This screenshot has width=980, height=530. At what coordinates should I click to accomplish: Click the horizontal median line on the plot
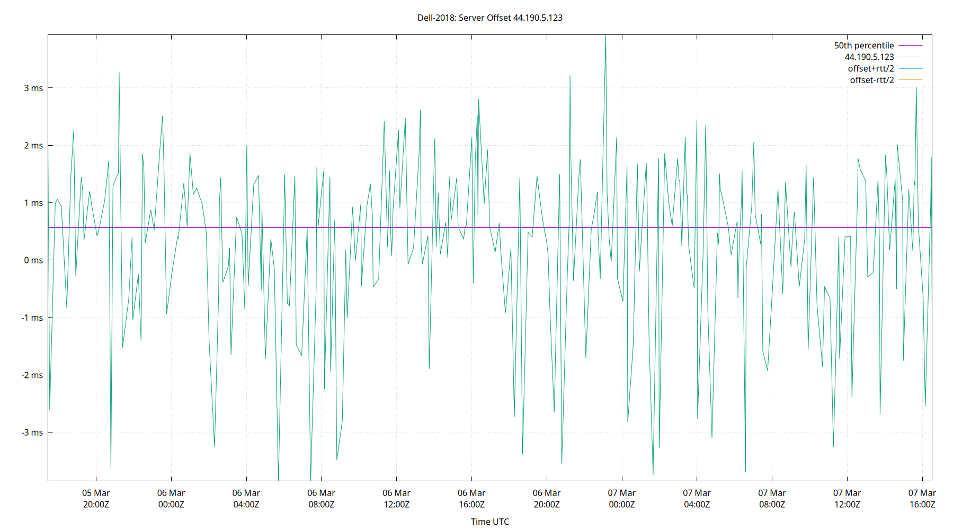477,227
